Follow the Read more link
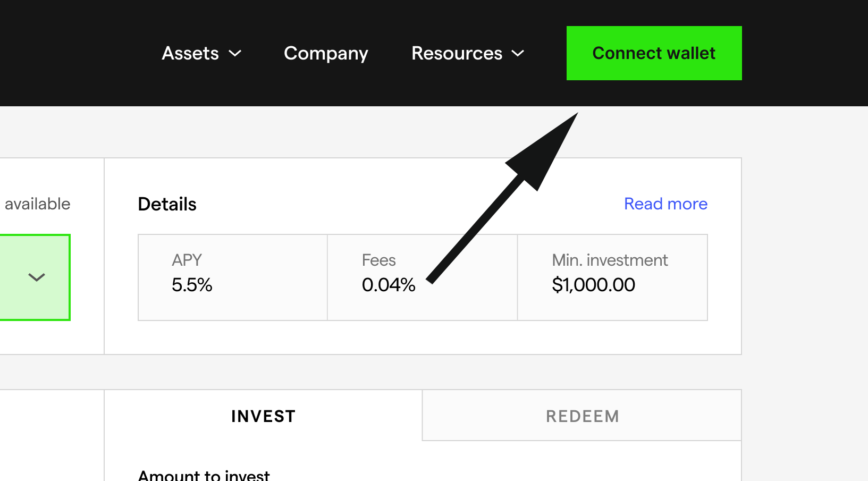 click(665, 204)
